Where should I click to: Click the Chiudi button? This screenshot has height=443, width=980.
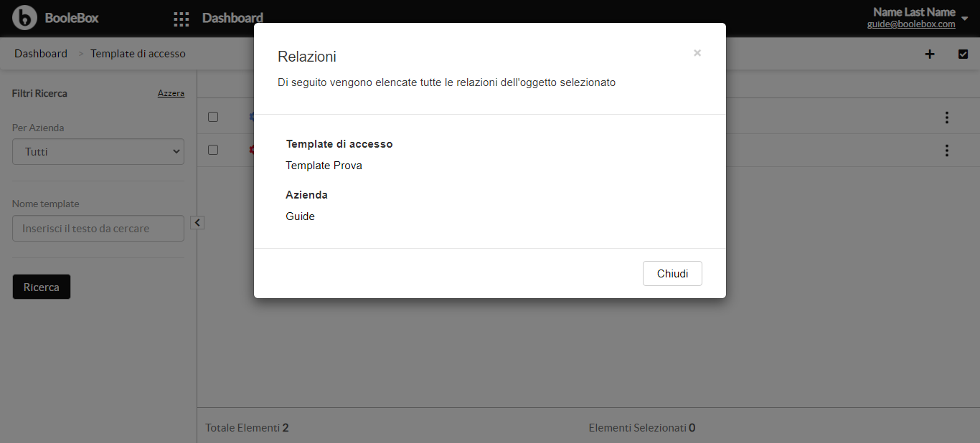tap(672, 274)
